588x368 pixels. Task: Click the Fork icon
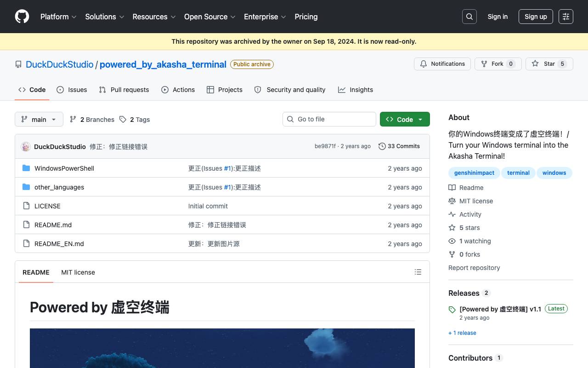484,64
